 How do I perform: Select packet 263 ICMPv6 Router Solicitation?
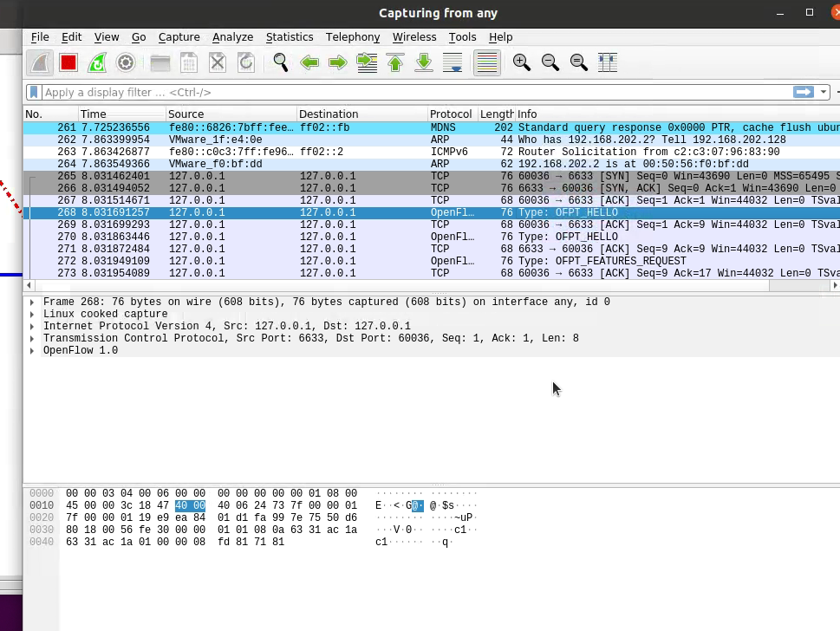[431, 153]
